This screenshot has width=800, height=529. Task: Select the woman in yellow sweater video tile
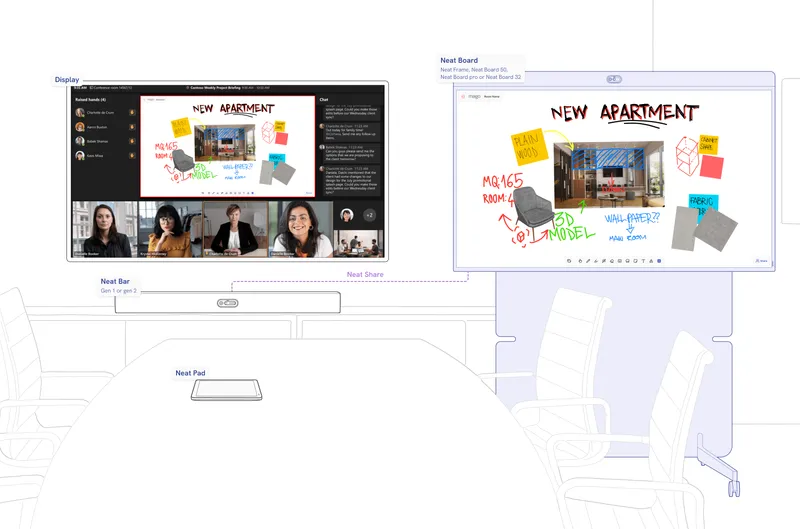[x=168, y=228]
